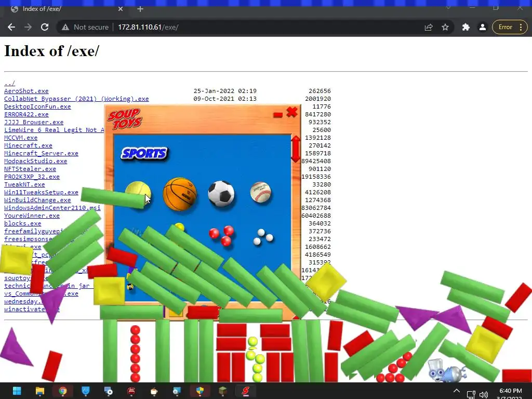This screenshot has width=532, height=399.
Task: Open Chrome's three-dot menu
Action: click(521, 27)
